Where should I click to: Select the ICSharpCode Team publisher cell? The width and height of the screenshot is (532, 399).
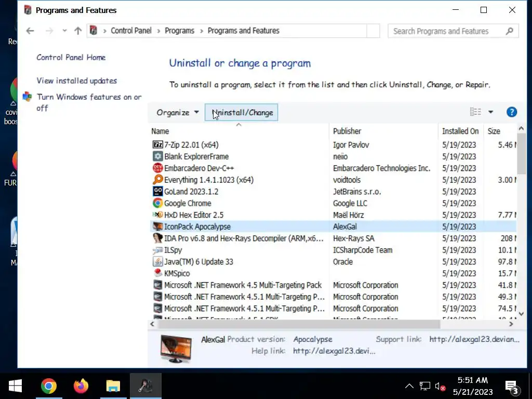[362, 250]
